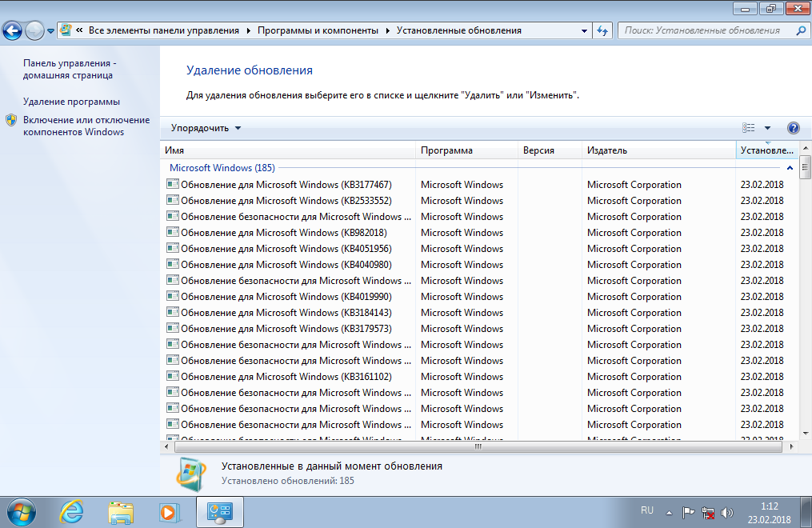Select update KB3184143 row

(479, 313)
